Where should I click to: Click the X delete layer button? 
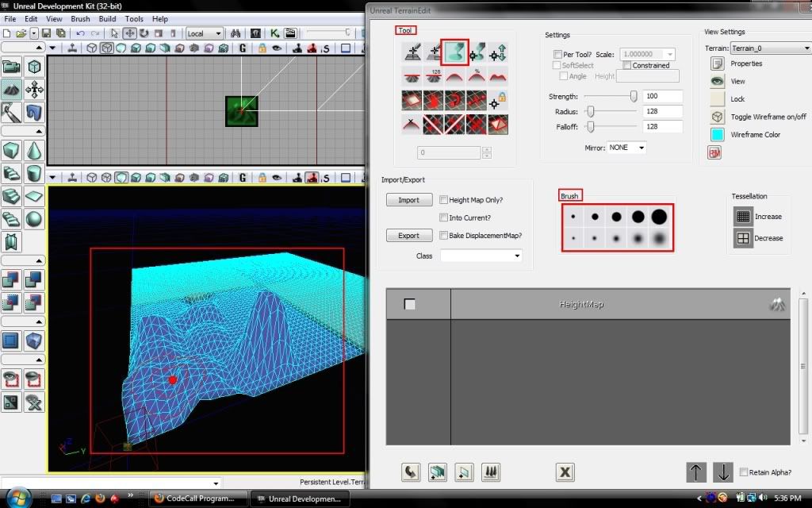[x=565, y=472]
